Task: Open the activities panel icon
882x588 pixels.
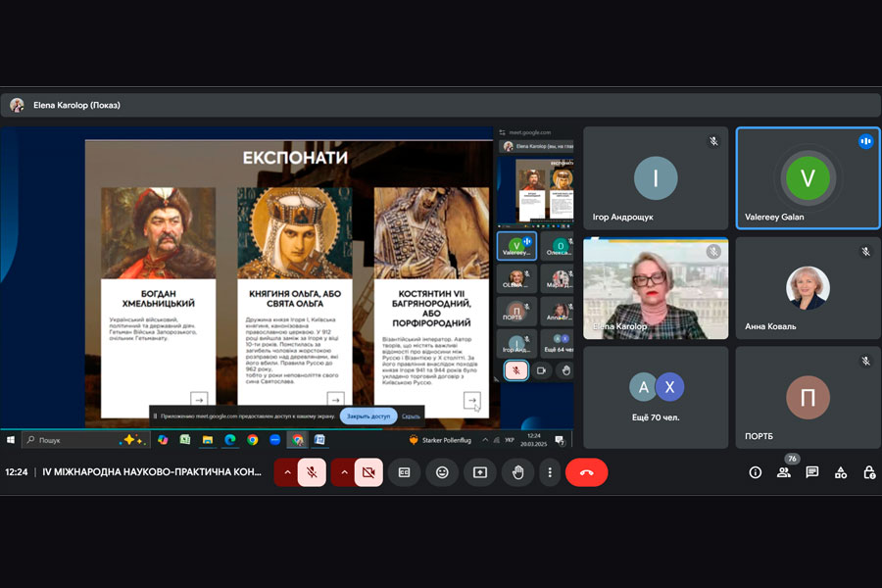Action: [x=841, y=472]
